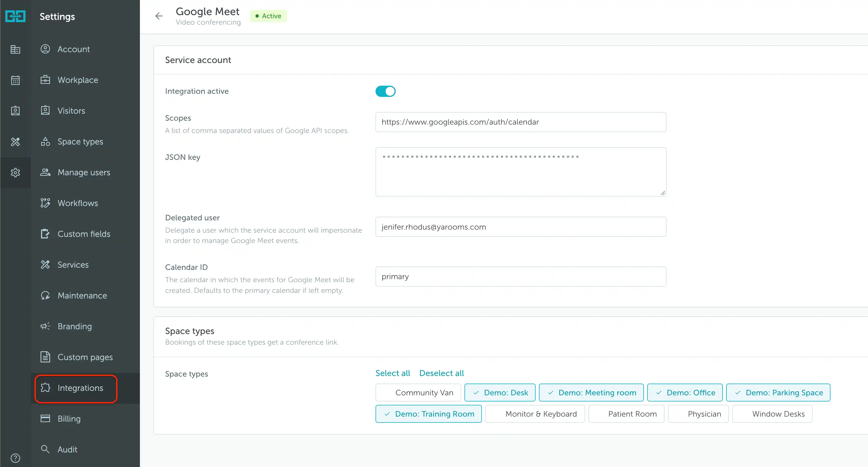
Task: Open the Manage users settings menu
Action: click(85, 172)
